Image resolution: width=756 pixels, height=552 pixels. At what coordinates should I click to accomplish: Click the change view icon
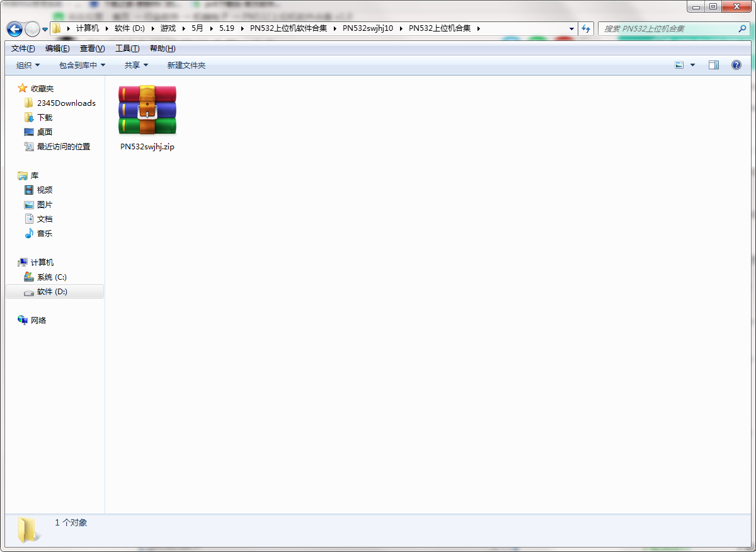(x=679, y=65)
